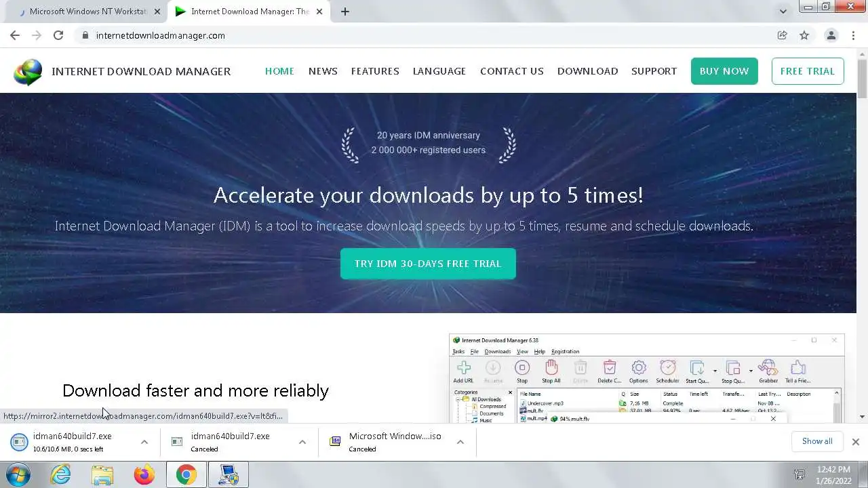Open the LANGUAGE navigation item
868x488 pixels.
coord(439,71)
